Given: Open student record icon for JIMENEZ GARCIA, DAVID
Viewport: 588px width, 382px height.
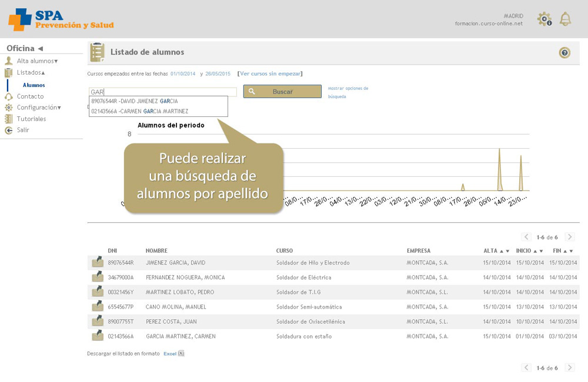Looking at the screenshot, I should pyautogui.click(x=98, y=262).
